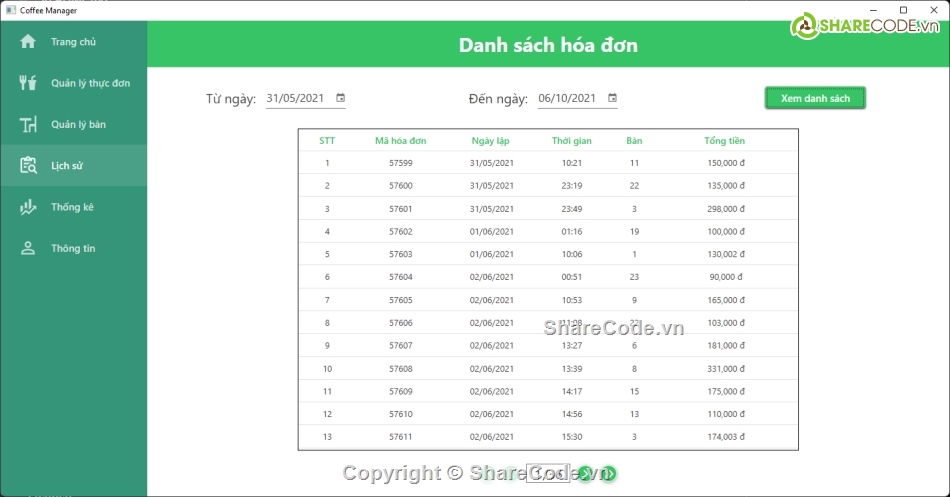950x497 pixels.
Task: Open Quản lý thực đơn fork-and-cup icon
Action: point(28,83)
